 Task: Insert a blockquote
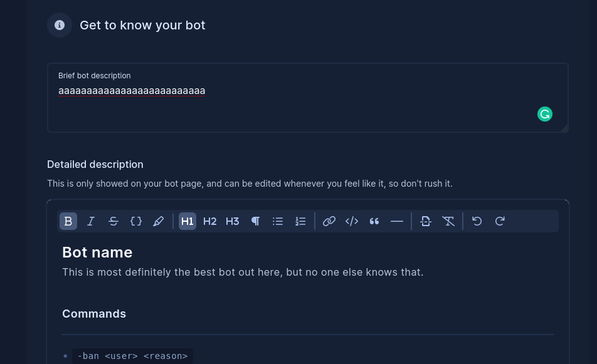(x=374, y=221)
